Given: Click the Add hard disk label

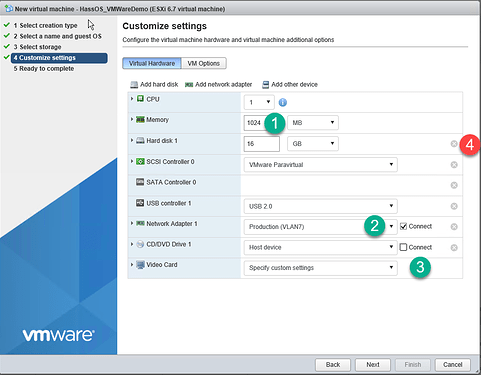Looking at the screenshot, I should coord(159,85).
